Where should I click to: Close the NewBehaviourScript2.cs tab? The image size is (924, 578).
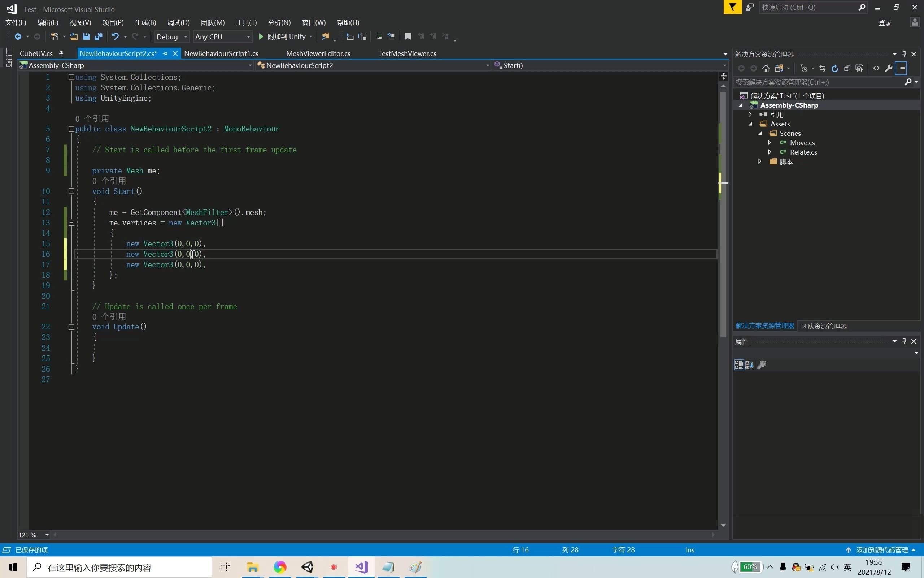(x=175, y=53)
